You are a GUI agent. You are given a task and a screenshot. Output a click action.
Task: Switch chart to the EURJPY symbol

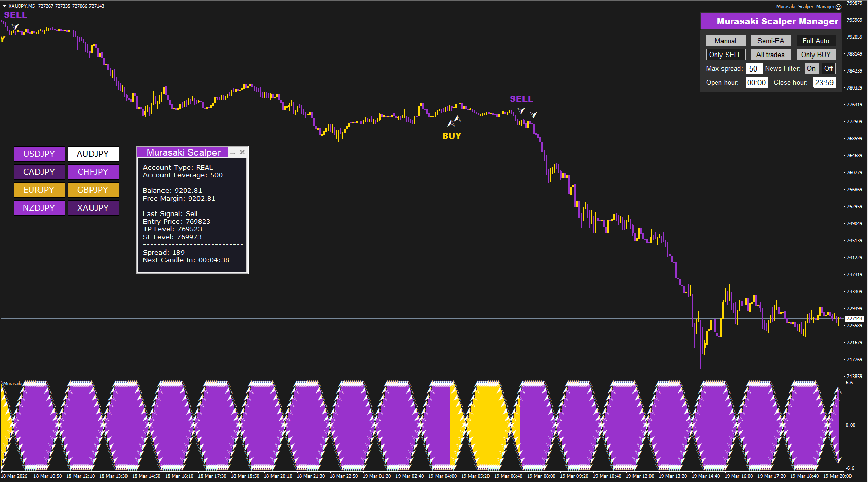[39, 190]
